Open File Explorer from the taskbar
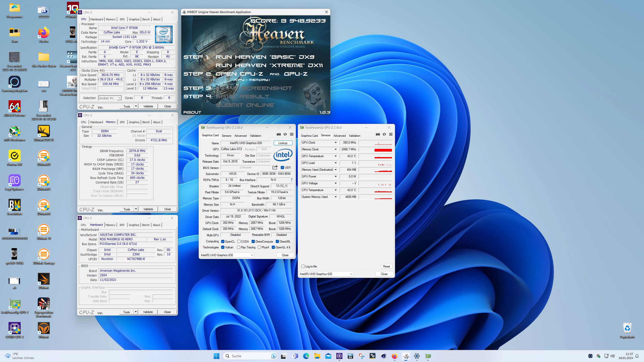This screenshot has width=644, height=362. point(317,356)
